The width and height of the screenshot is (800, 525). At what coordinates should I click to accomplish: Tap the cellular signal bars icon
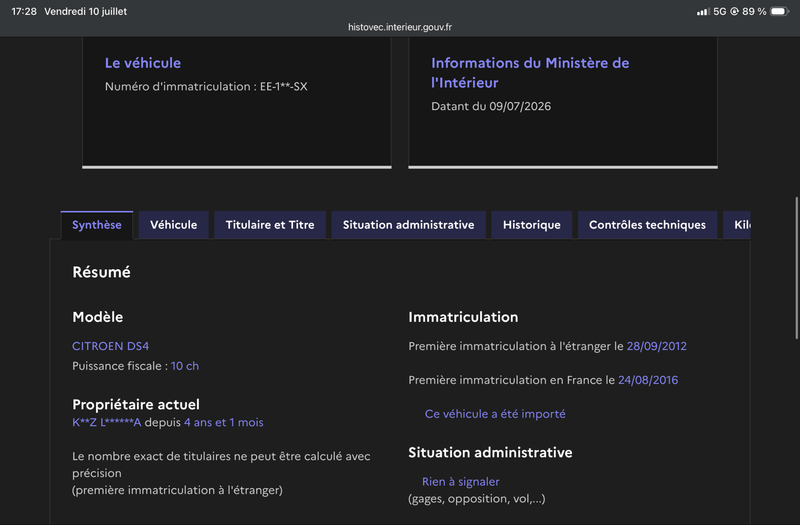(703, 11)
